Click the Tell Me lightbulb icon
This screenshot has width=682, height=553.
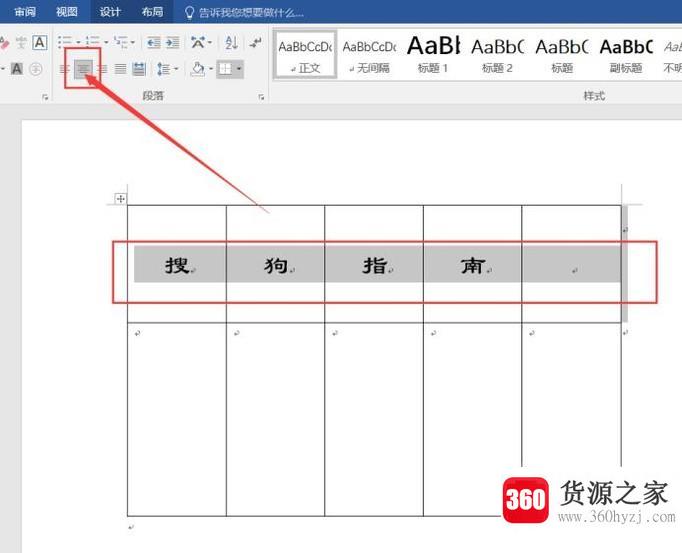point(189,13)
